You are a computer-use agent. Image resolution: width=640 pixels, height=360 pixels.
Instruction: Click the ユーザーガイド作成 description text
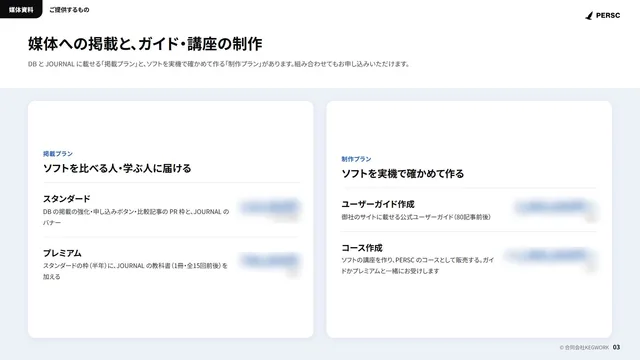pyautogui.click(x=416, y=217)
